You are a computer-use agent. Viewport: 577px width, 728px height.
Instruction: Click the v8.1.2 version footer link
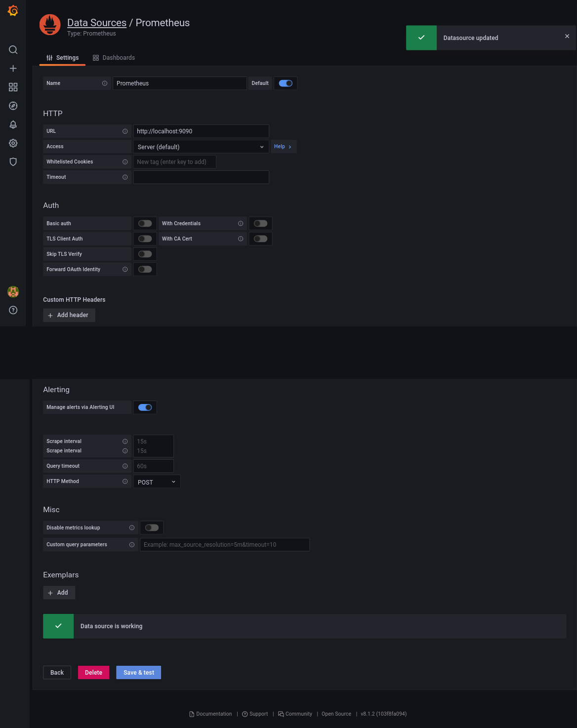383,714
